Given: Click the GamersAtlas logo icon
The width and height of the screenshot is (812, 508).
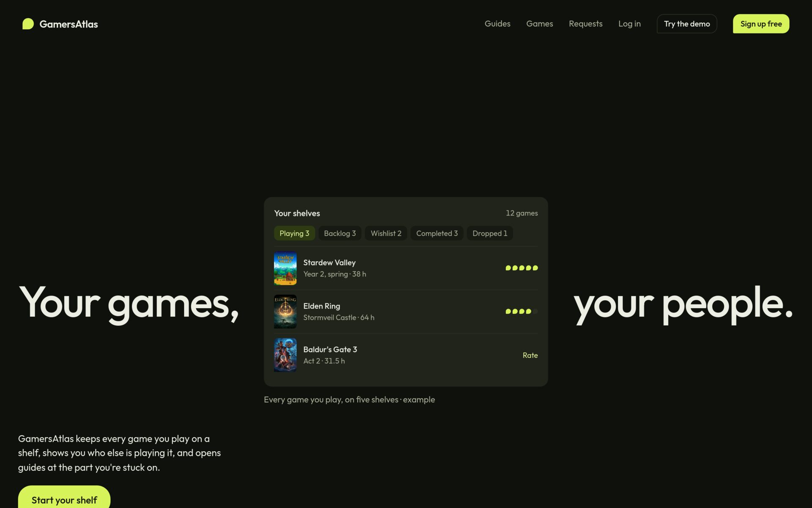Looking at the screenshot, I should pos(28,24).
